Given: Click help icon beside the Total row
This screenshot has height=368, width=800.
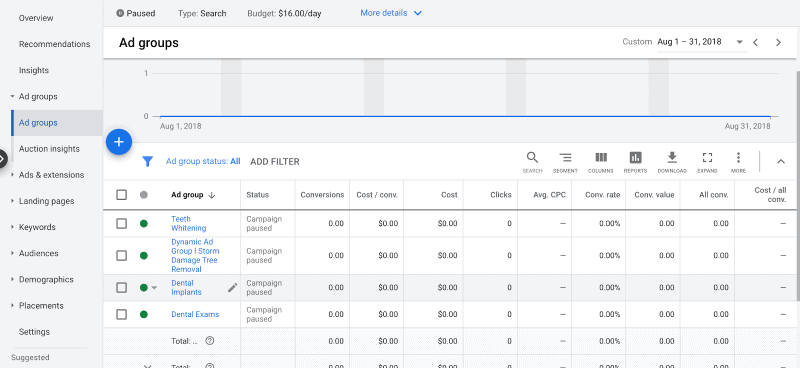Looking at the screenshot, I should tap(209, 341).
